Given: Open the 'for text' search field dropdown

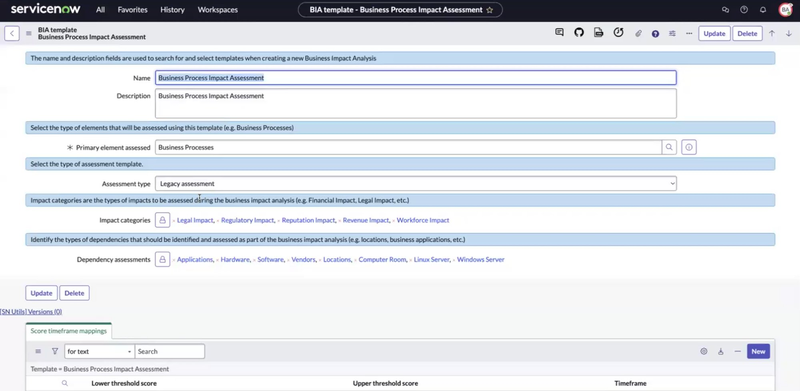Looking at the screenshot, I should [99, 351].
